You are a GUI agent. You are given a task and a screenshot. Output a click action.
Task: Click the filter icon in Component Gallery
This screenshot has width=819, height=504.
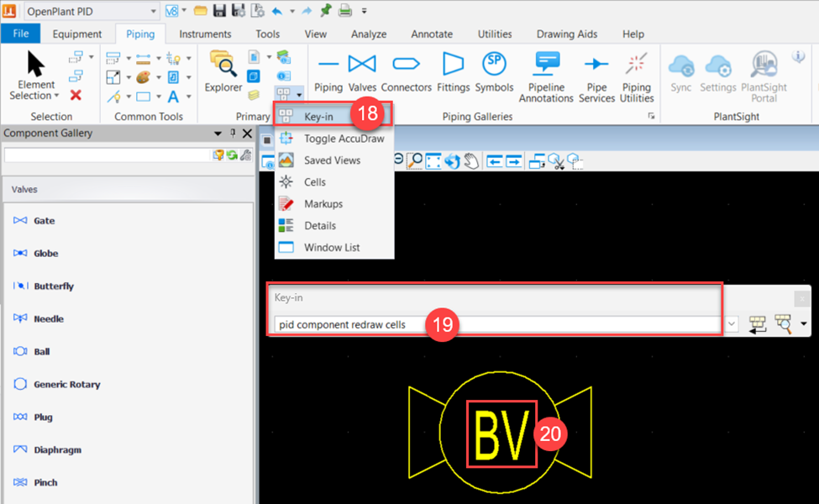pyautogui.click(x=218, y=155)
